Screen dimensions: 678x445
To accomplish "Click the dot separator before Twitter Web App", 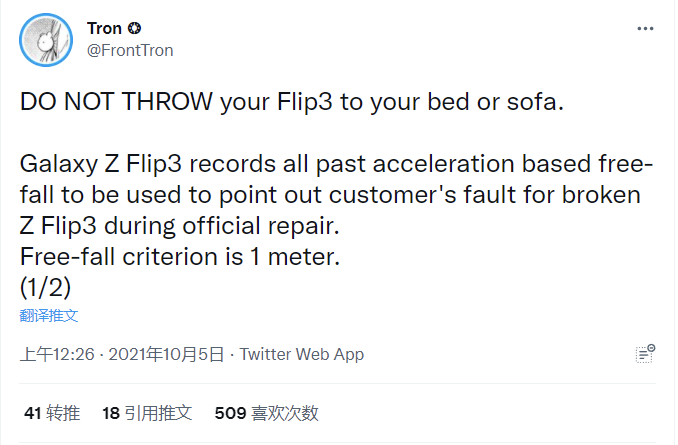I will tap(232, 354).
